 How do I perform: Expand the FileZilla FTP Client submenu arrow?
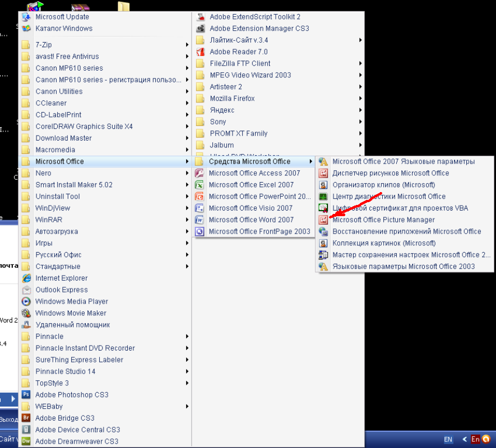click(360, 63)
